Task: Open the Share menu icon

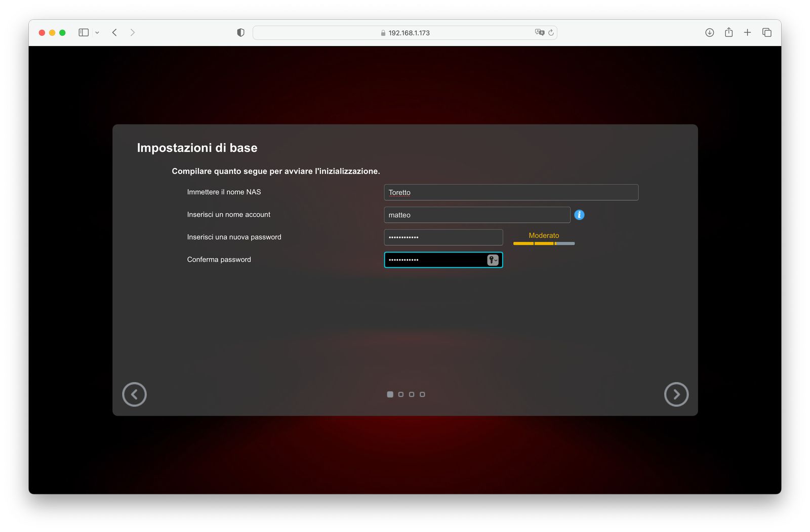Action: click(x=728, y=32)
